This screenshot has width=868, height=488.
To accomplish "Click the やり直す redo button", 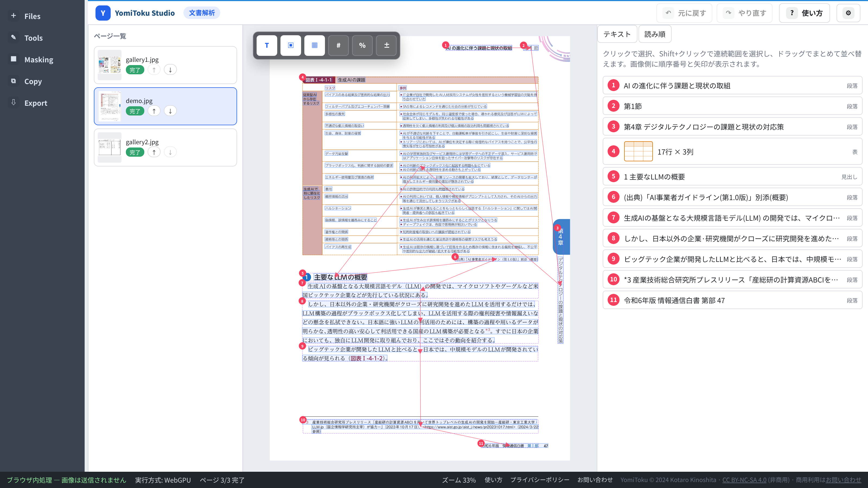I will point(744,13).
